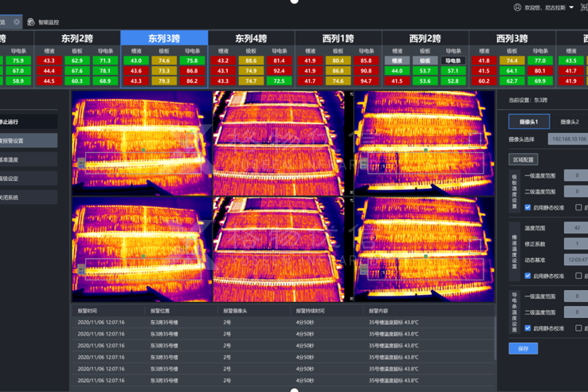Switch to the 摄像头1 tab

point(528,122)
